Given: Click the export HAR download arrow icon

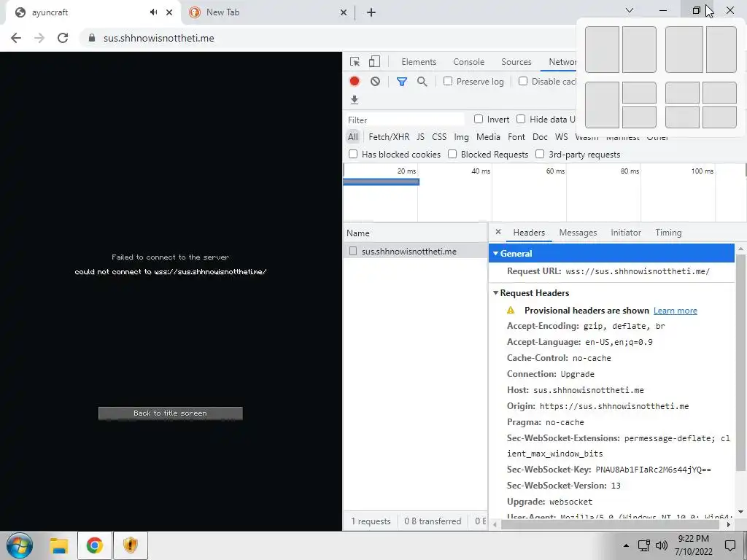Looking at the screenshot, I should (x=355, y=99).
